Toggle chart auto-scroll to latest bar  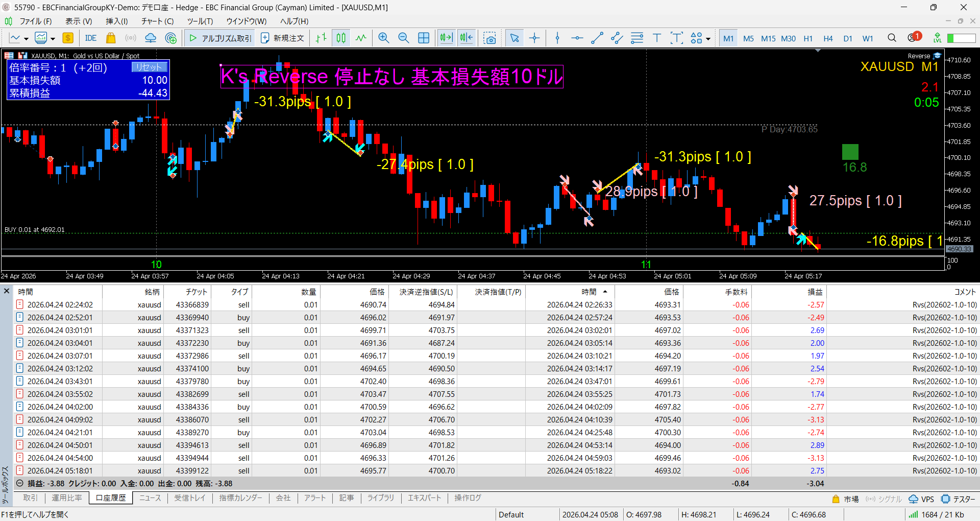[x=446, y=38]
